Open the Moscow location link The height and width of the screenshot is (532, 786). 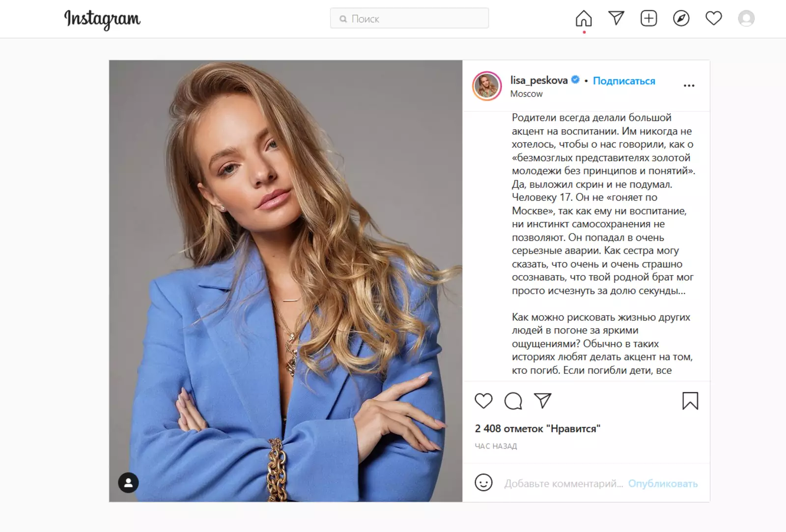(x=526, y=94)
